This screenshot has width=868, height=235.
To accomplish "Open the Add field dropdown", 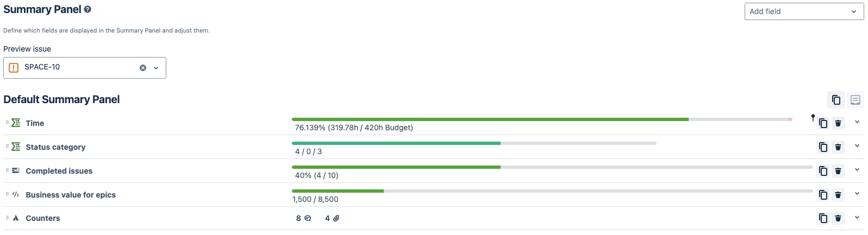I will pos(803,11).
